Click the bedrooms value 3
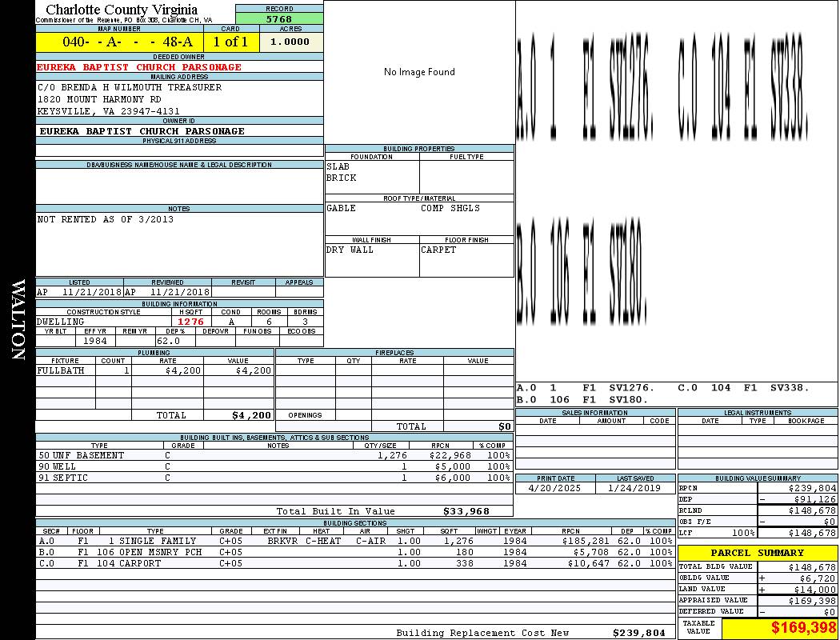This screenshot has height=640, width=840. click(306, 322)
